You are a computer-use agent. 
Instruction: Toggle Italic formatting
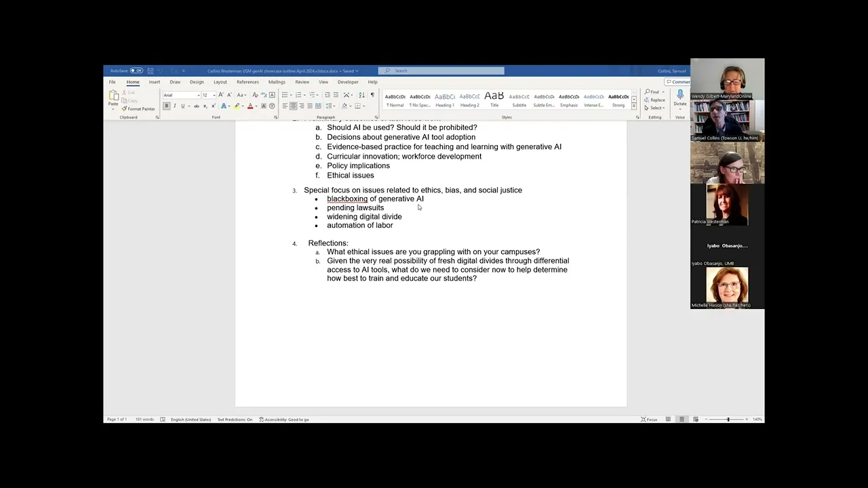click(174, 106)
